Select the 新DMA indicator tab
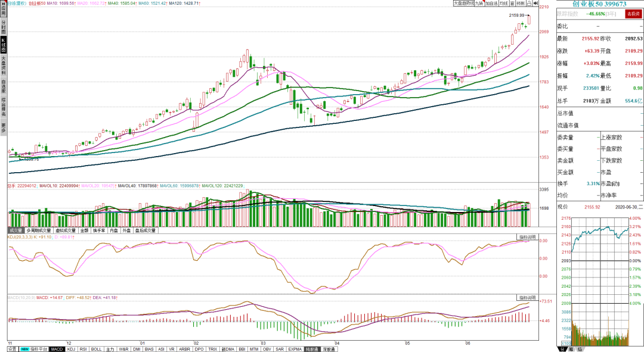This screenshot has width=644, height=352. [x=228, y=349]
